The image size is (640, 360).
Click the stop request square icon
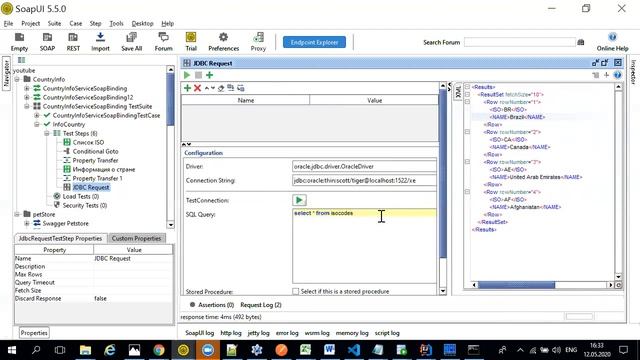pyautogui.click(x=198, y=75)
